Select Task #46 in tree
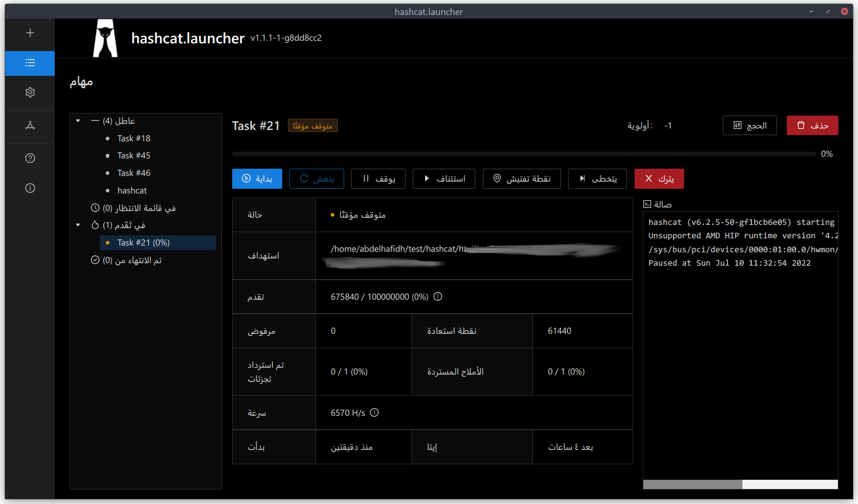 click(x=134, y=173)
